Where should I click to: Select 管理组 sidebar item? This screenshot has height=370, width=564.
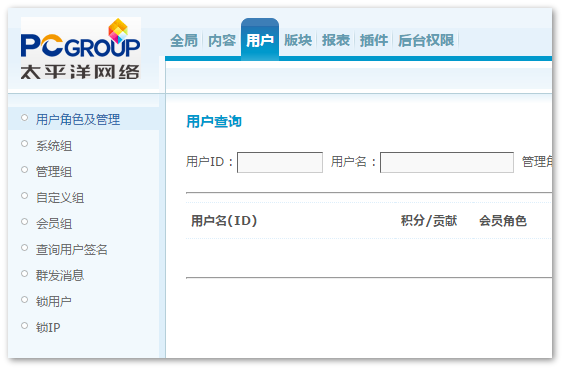point(54,172)
